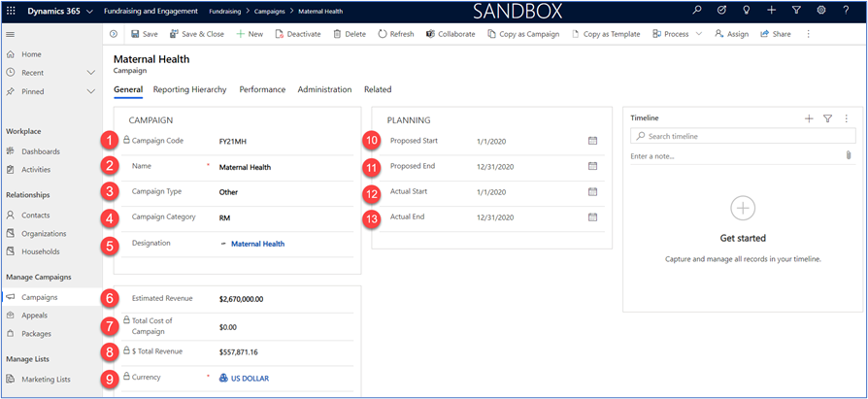The width and height of the screenshot is (868, 399).
Task: Click the Process command
Action: tap(670, 34)
